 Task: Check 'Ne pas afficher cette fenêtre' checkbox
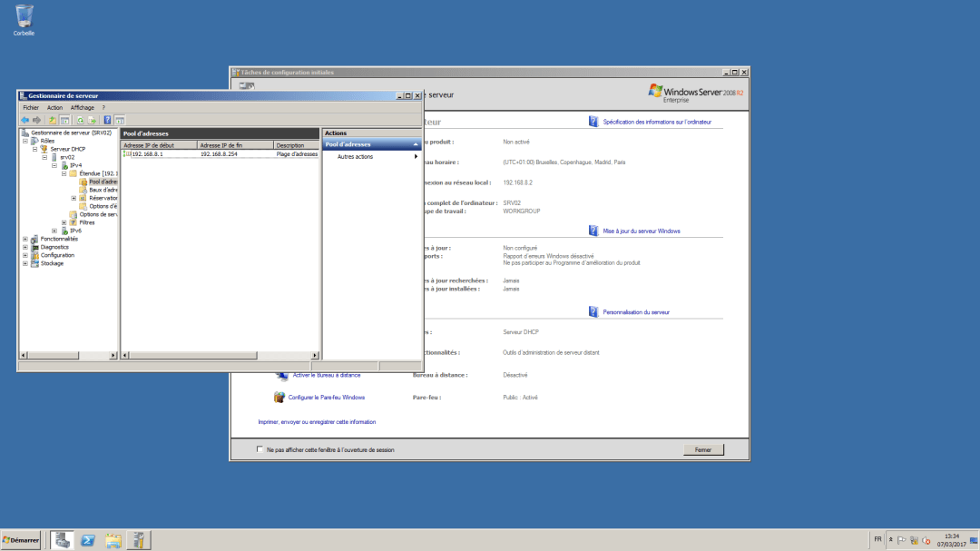click(260, 449)
